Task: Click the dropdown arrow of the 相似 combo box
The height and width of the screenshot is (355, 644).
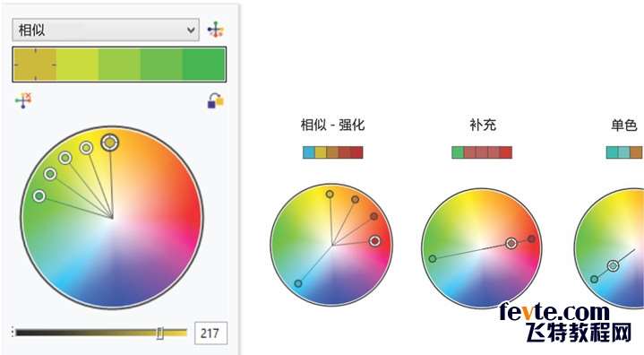Action: coord(191,30)
